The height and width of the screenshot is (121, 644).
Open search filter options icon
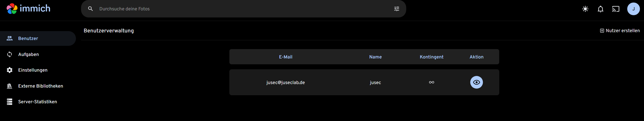pos(397,9)
